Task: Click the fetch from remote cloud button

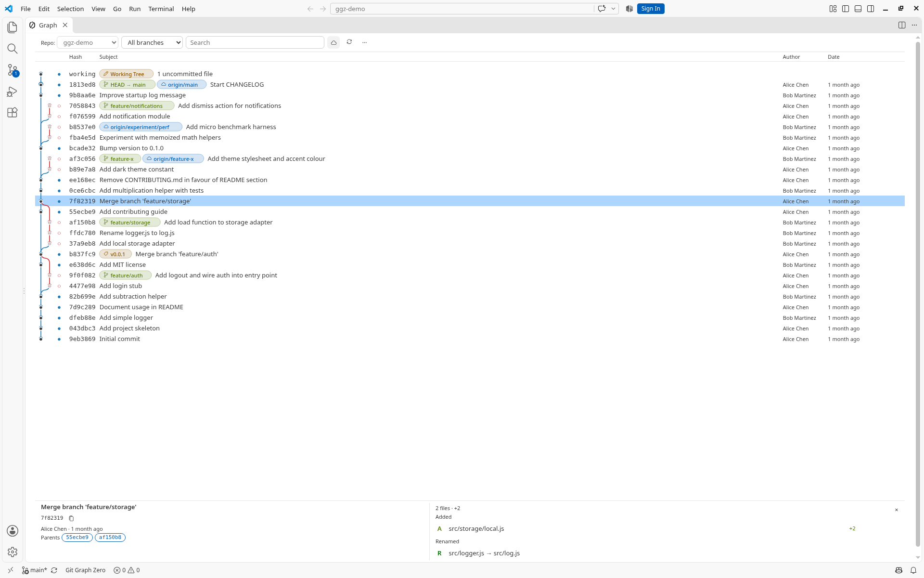Action: click(334, 42)
